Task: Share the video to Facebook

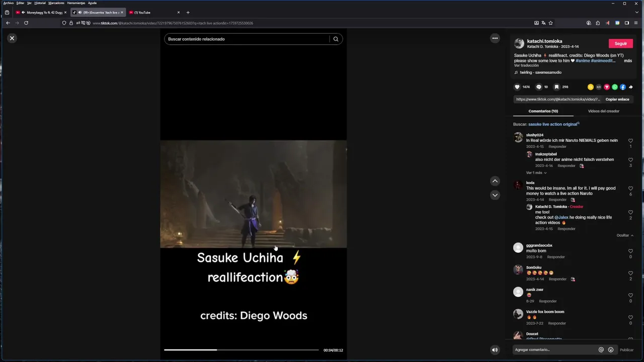Action: [x=623, y=87]
